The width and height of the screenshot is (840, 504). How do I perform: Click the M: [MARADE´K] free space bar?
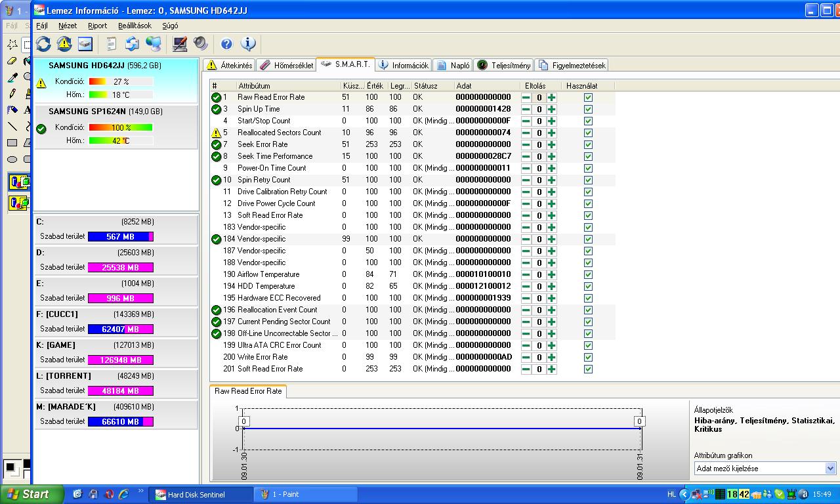121,421
